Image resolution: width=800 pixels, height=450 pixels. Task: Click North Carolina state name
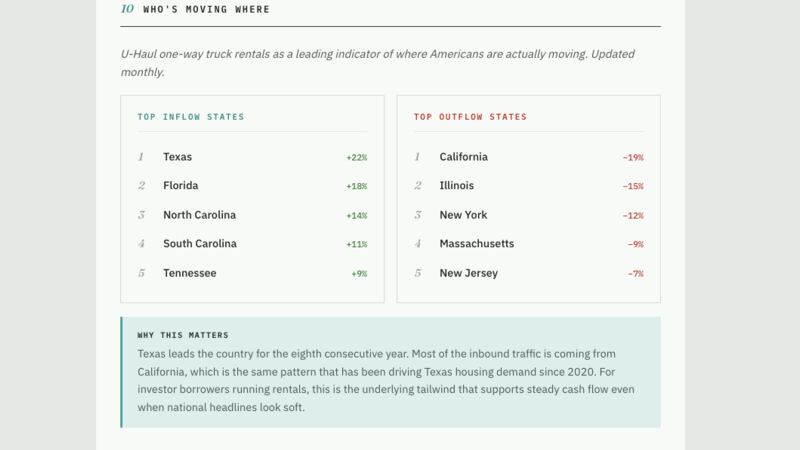point(199,215)
